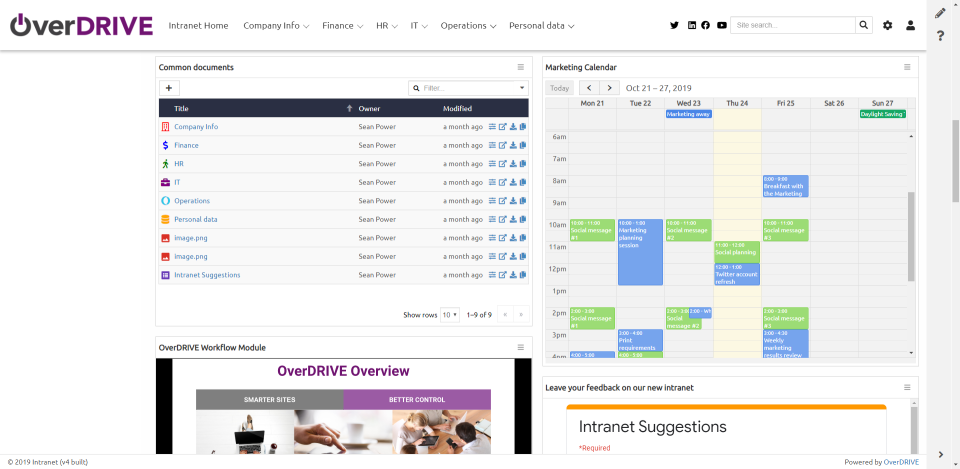
Task: Open the OverDRIVE link in footer
Action: pos(899,462)
